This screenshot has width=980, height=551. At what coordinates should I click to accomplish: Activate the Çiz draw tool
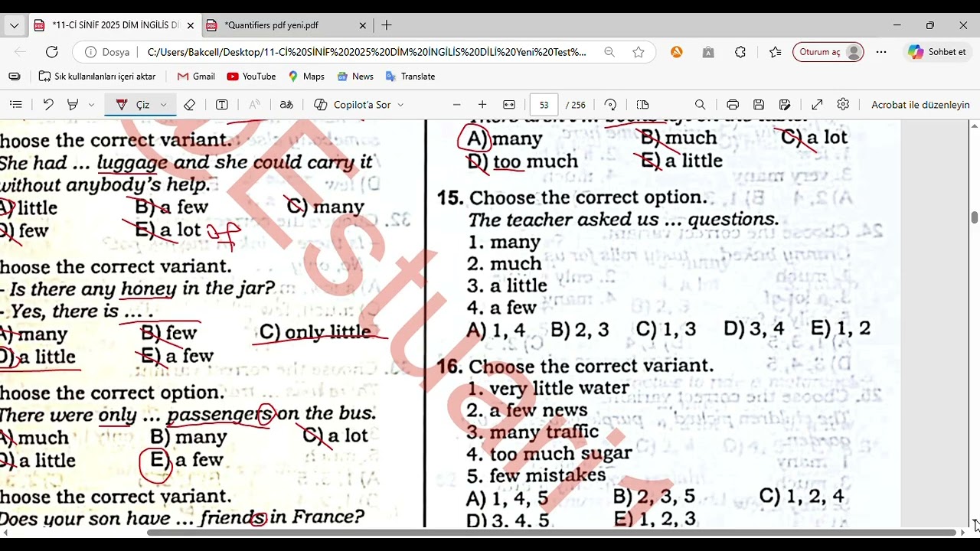coord(133,105)
